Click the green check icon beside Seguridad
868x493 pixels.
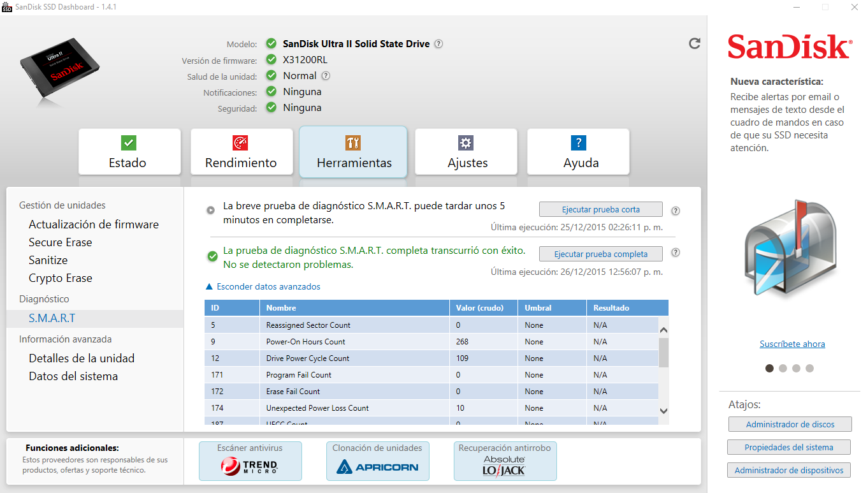click(271, 108)
